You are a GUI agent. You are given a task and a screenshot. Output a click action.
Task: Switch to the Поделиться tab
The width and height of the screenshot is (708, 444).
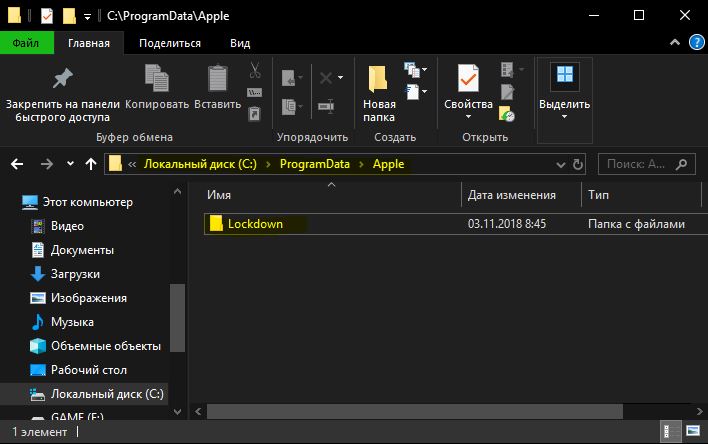click(x=170, y=43)
